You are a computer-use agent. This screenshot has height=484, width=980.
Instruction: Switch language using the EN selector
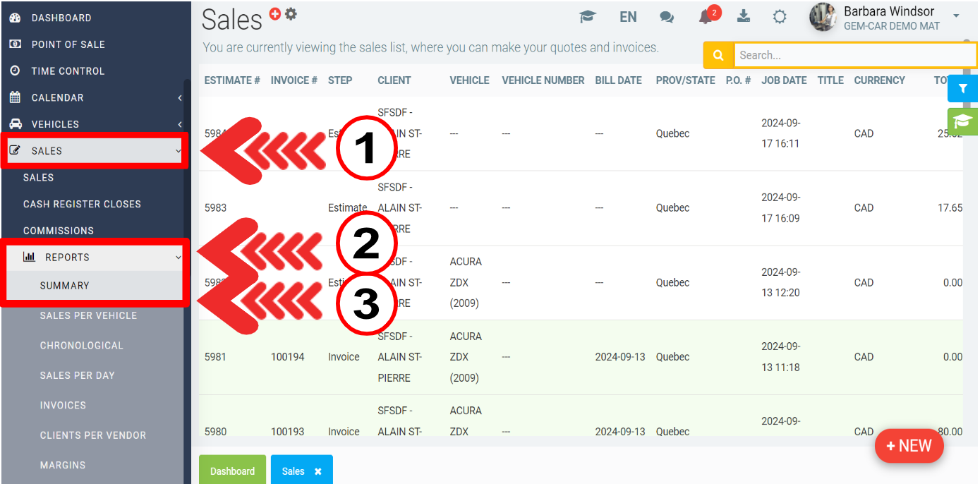[628, 17]
